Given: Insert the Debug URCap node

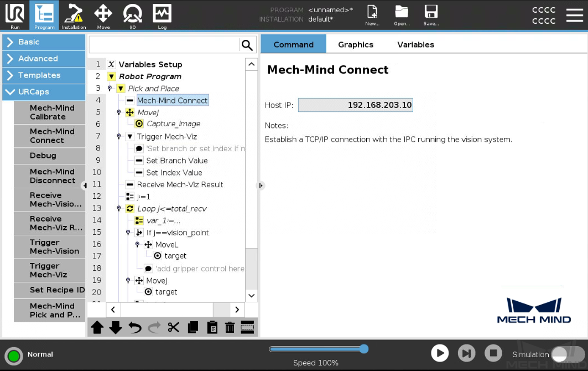Looking at the screenshot, I should tap(49, 156).
